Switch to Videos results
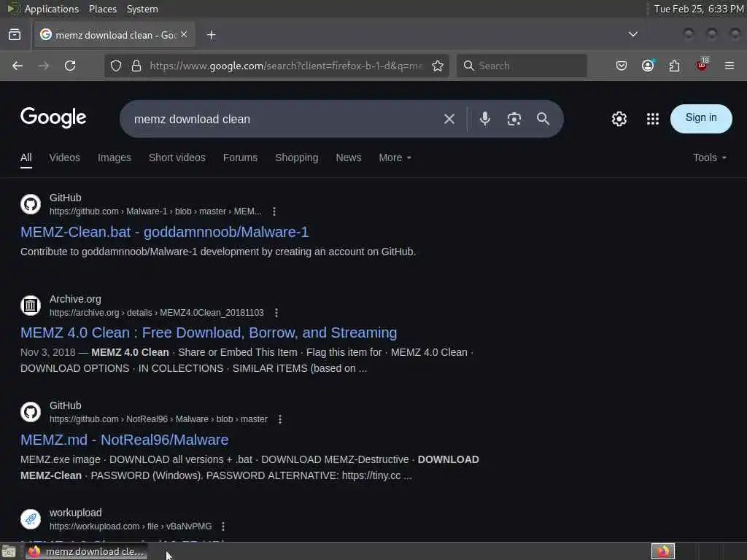This screenshot has height=560, width=747. point(65,157)
